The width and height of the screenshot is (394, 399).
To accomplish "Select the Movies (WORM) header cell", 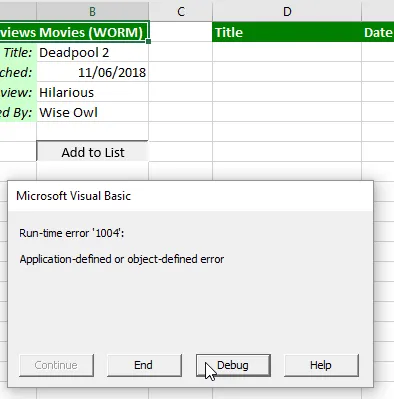I will click(x=74, y=32).
